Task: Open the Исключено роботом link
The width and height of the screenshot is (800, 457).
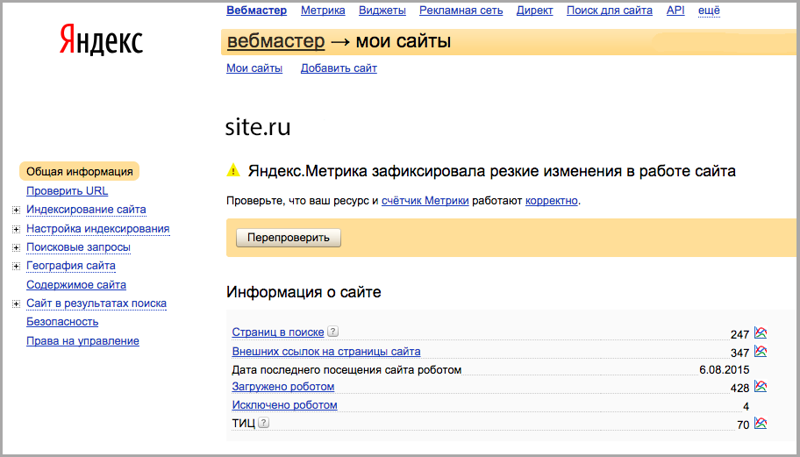Action: coord(285,405)
